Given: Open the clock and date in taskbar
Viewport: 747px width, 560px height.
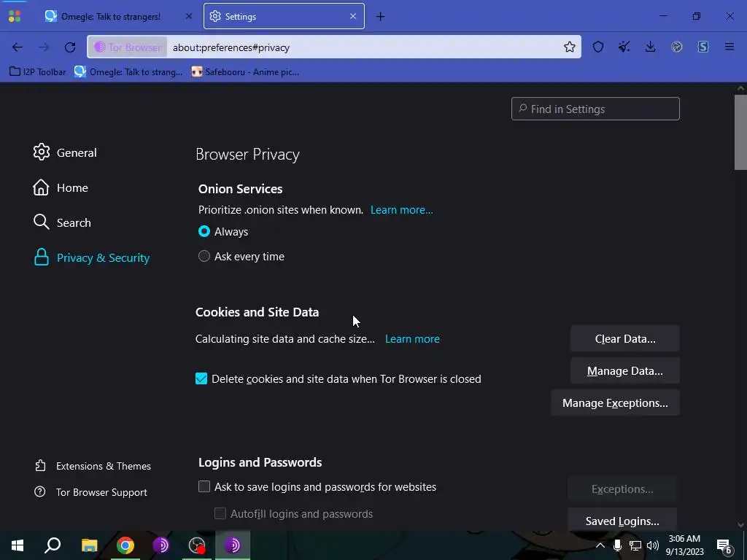Looking at the screenshot, I should point(684,545).
